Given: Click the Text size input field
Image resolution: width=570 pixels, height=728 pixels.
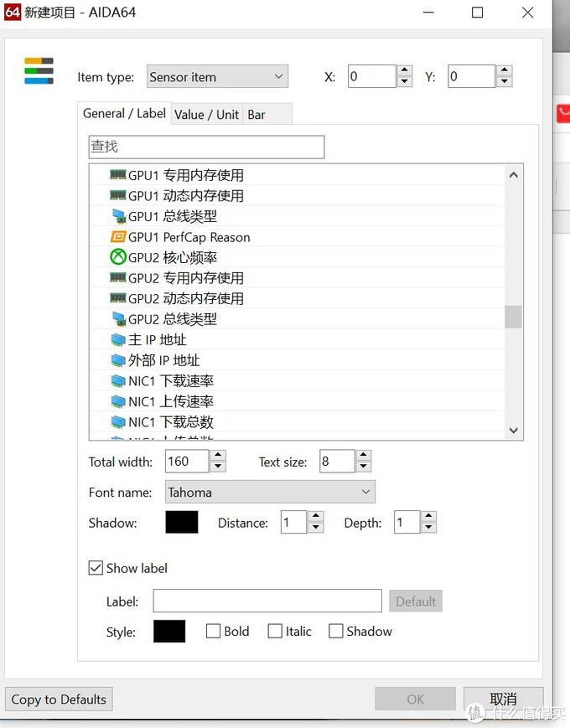Looking at the screenshot, I should click(x=337, y=461).
